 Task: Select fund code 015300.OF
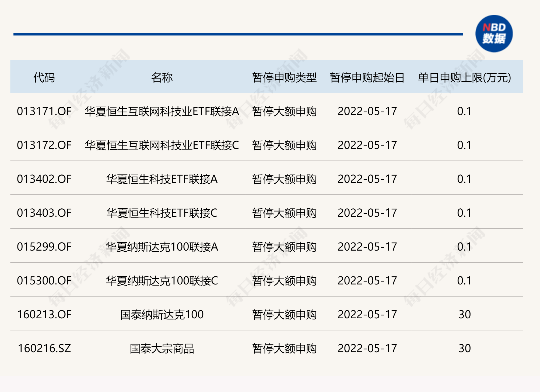pos(44,281)
